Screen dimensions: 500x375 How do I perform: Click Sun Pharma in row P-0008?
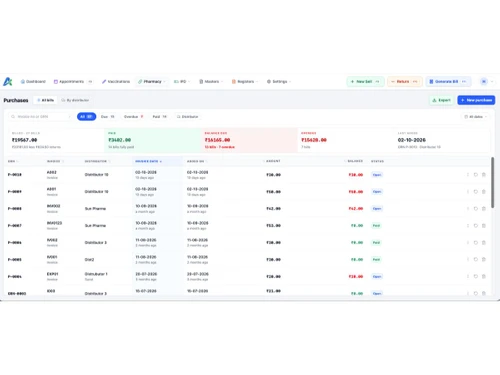[x=95, y=209]
